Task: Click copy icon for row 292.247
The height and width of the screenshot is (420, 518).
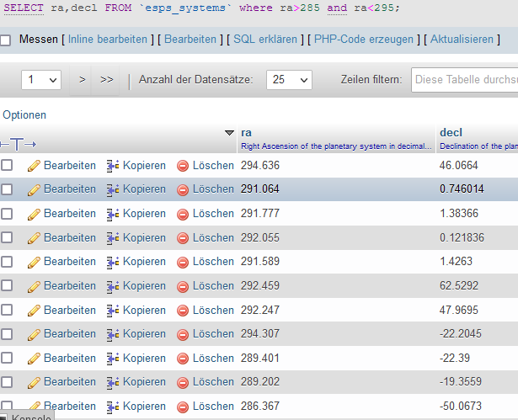Action: click(113, 311)
